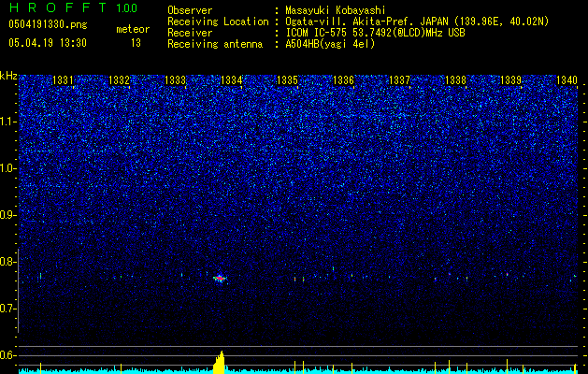This screenshot has height=374, width=588.
Task: Click time marker 1339
Action: 511,79
